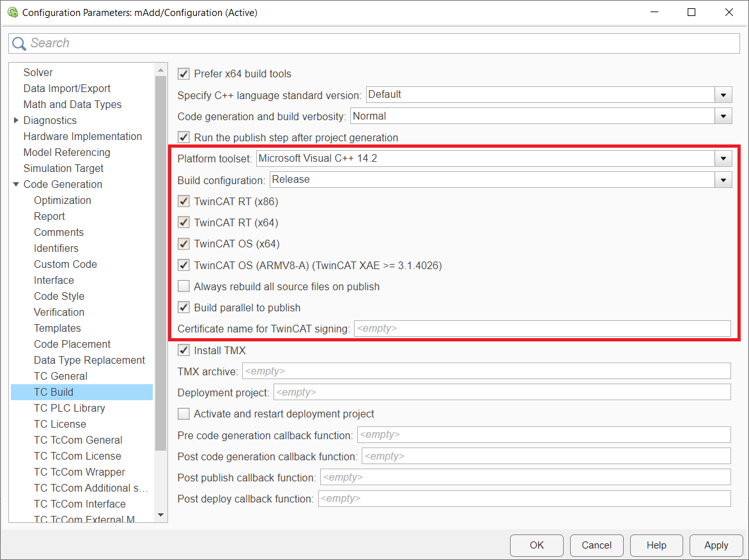749x560 pixels.
Task: Click the tree scrollbar down arrow
Action: pyautogui.click(x=160, y=515)
